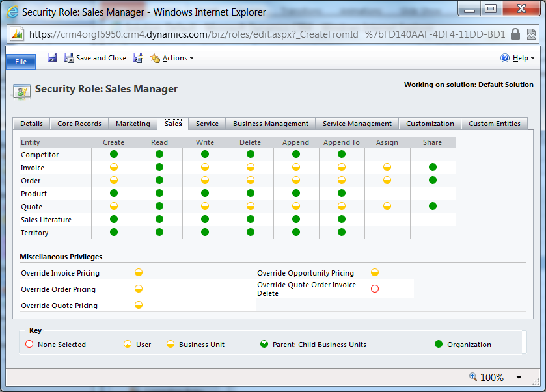This screenshot has height=392, width=546.
Task: Switch to the Service Management tab
Action: click(x=357, y=124)
